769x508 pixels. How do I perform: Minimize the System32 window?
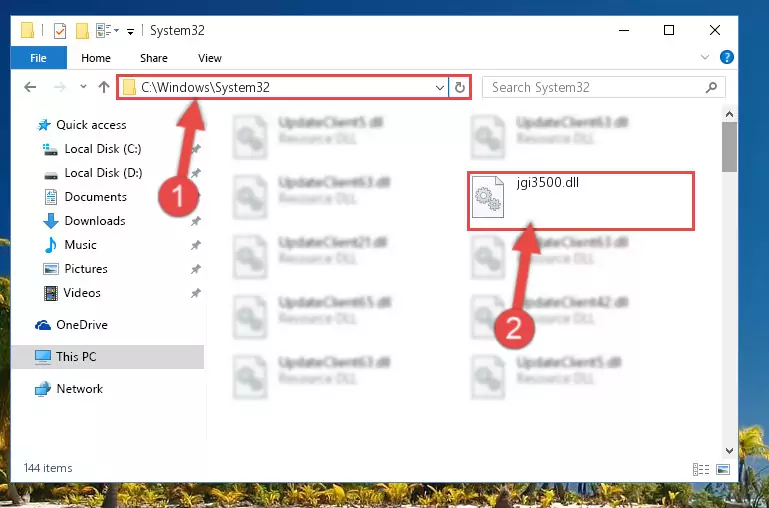(624, 30)
